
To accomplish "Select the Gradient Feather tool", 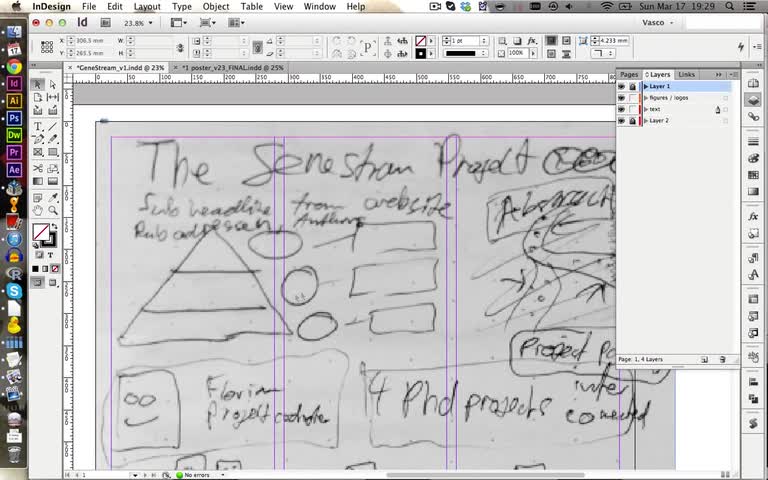I will pyautogui.click(x=53, y=181).
